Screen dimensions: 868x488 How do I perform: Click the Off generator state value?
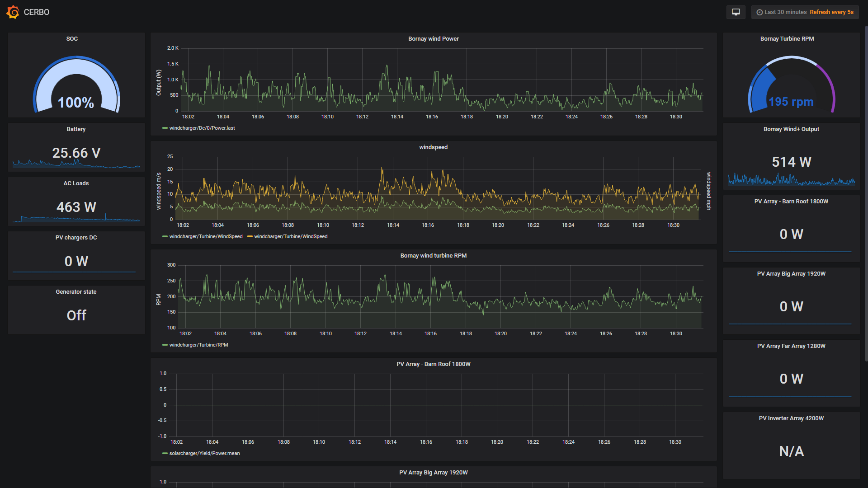pos(76,315)
